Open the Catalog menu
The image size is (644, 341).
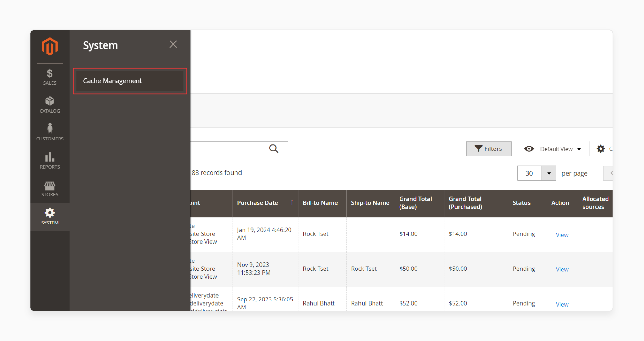click(50, 105)
